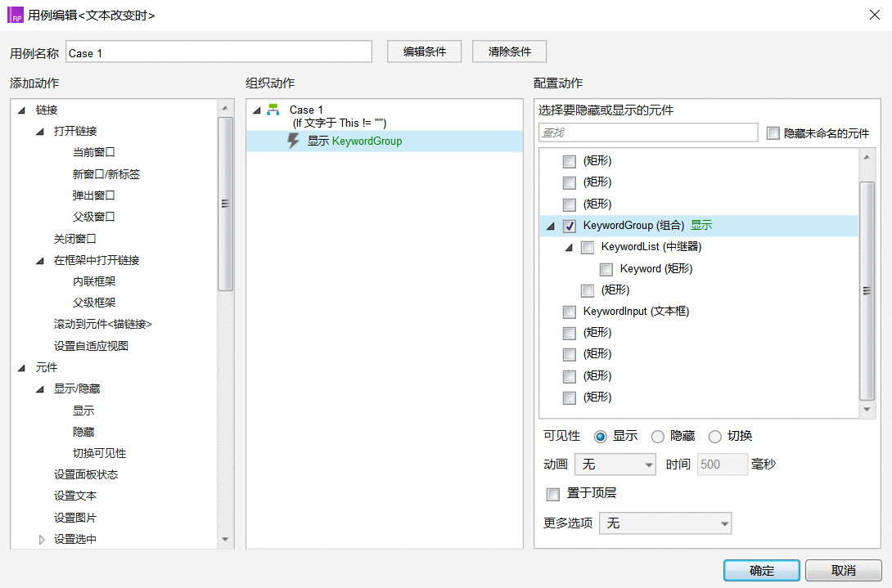The image size is (892, 588).
Task: Collapse the 元件 tree section
Action: (21, 368)
